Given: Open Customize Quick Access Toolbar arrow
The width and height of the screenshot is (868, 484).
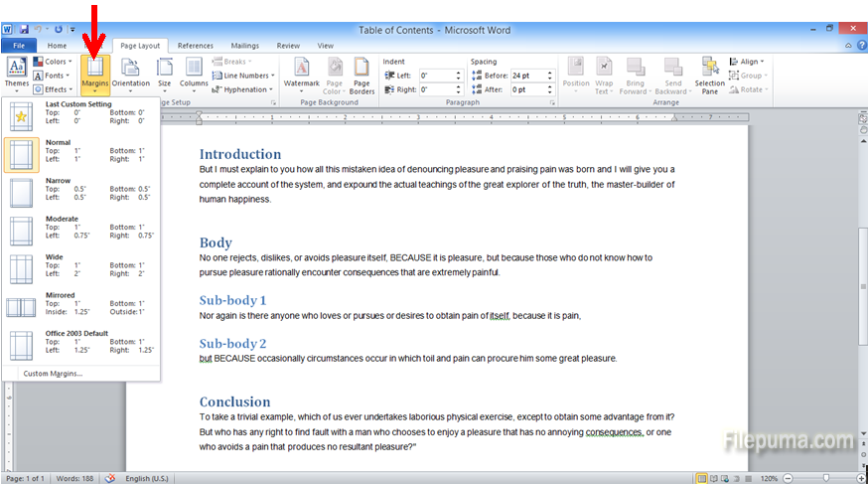Looking at the screenshot, I should click(72, 30).
